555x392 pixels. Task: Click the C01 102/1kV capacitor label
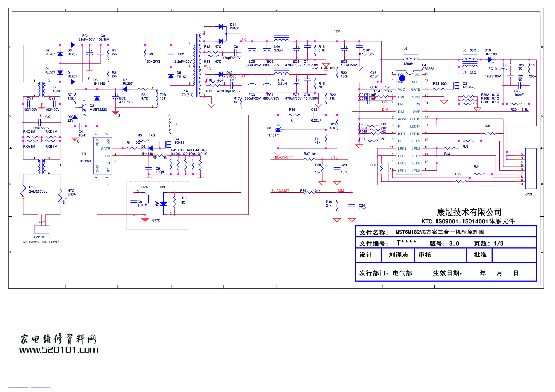point(103,37)
